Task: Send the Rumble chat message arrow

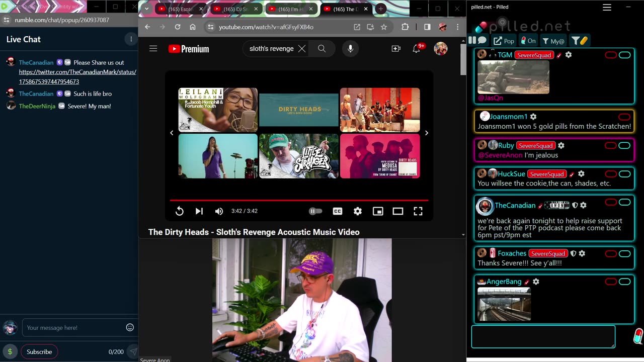Action: coord(133,352)
